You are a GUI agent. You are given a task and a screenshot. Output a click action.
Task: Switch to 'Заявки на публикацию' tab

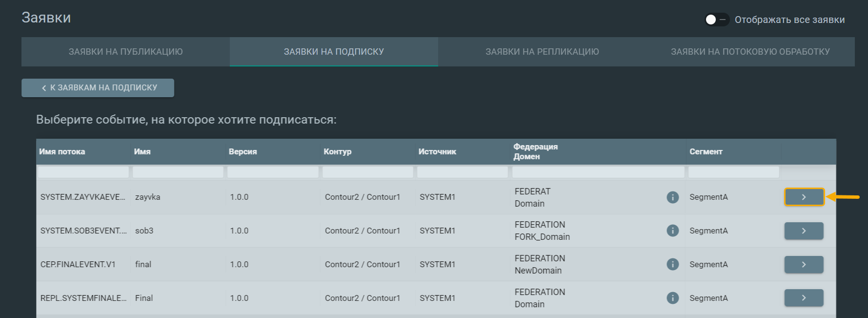click(125, 52)
